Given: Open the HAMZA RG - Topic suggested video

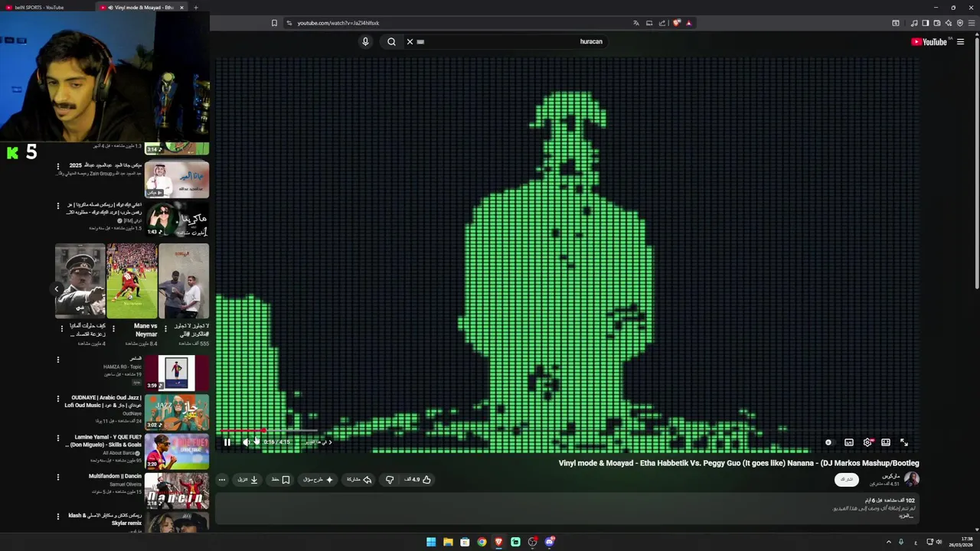Looking at the screenshot, I should tap(176, 373).
